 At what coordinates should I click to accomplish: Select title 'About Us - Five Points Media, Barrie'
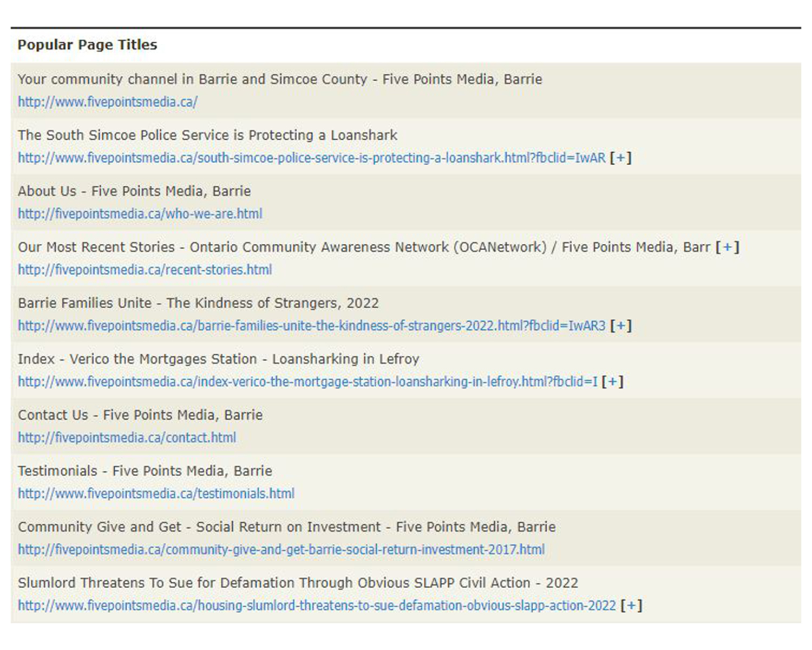(x=134, y=191)
